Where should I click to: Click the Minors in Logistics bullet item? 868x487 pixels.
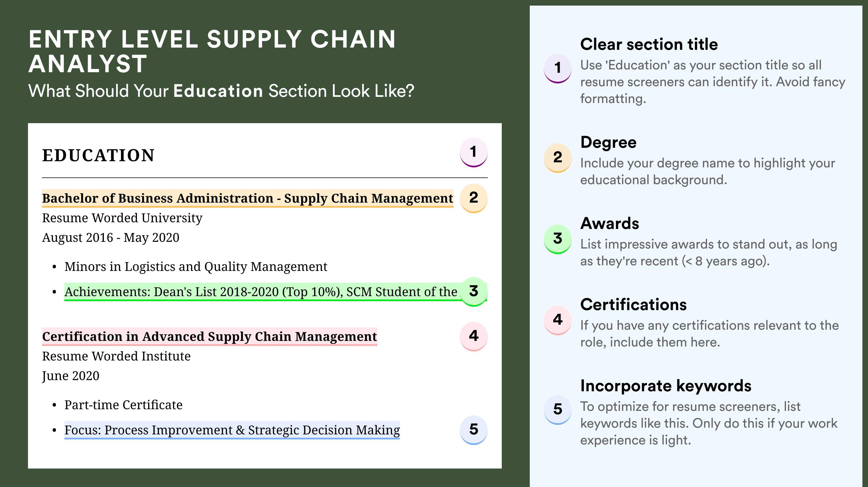[x=196, y=267]
